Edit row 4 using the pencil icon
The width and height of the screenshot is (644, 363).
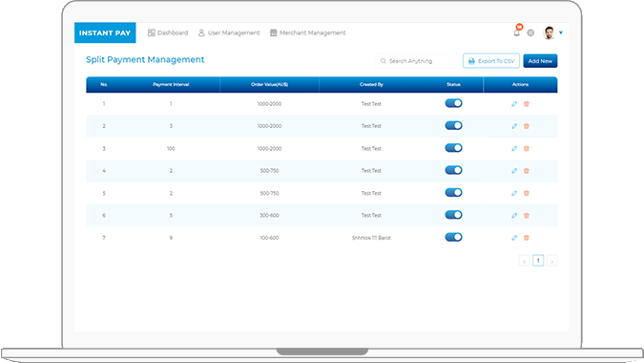click(514, 171)
